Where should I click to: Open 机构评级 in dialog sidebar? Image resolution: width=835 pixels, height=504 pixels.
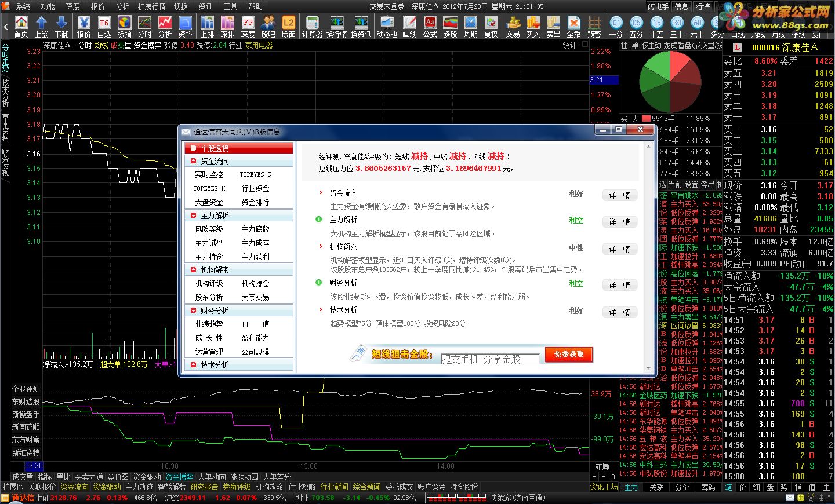pos(209,283)
